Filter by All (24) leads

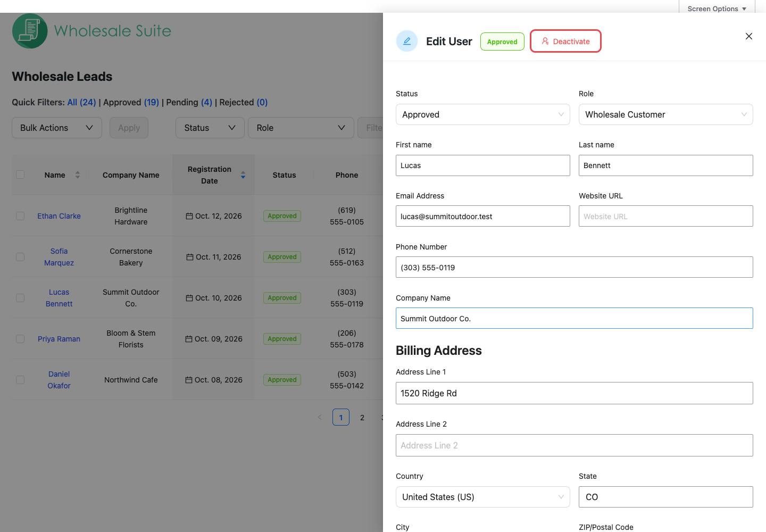click(82, 102)
